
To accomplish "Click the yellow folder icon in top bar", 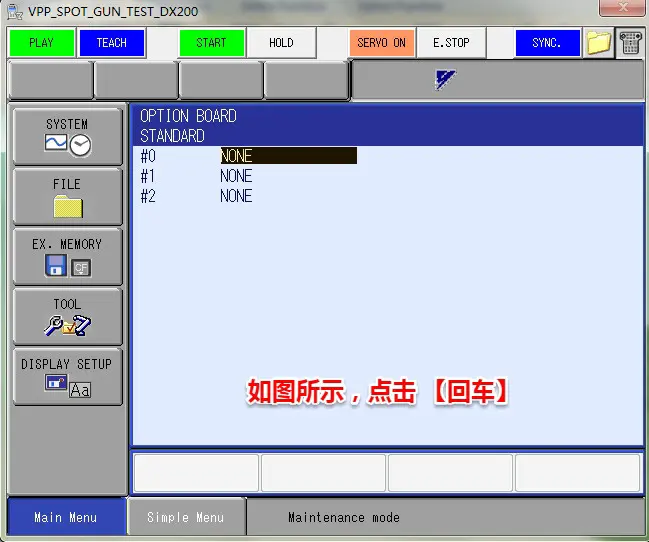I will (598, 43).
